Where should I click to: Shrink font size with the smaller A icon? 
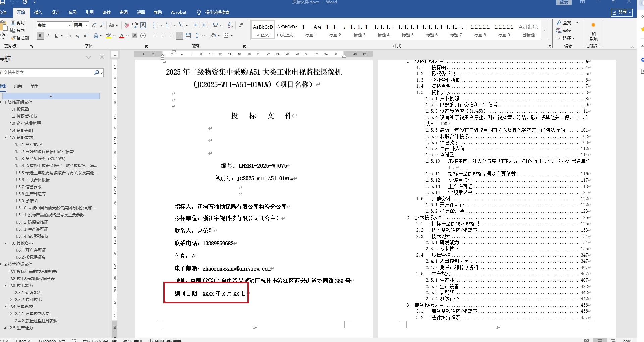click(x=102, y=25)
